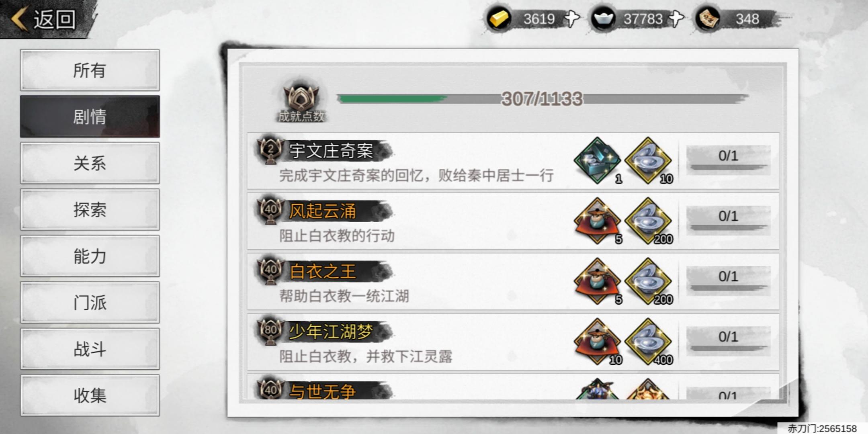Go to the 收集 category tab

(90, 395)
